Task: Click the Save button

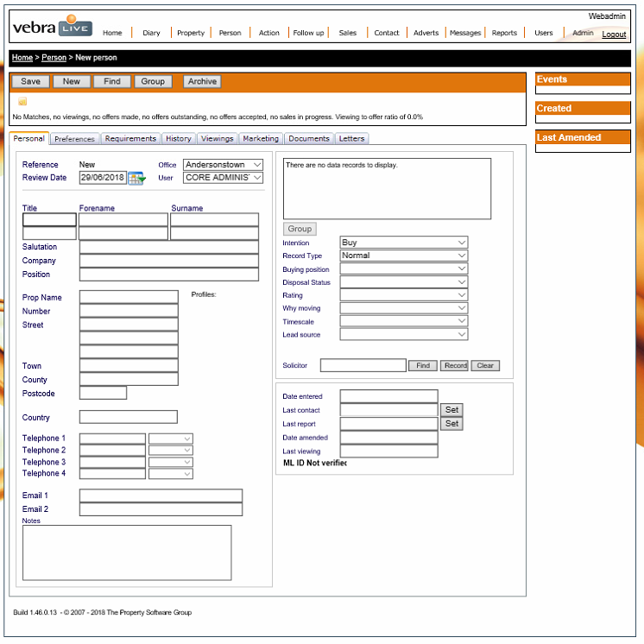Action: (31, 81)
